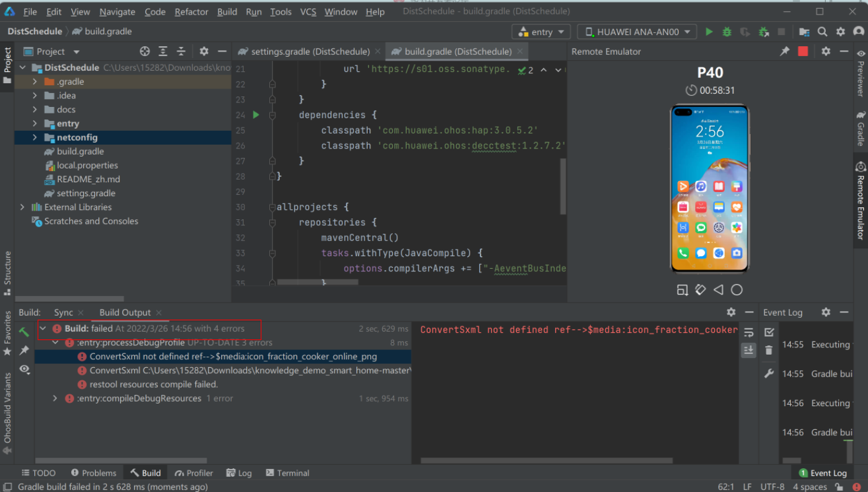
Task: Pin the Remote Emulator panel
Action: click(x=785, y=52)
